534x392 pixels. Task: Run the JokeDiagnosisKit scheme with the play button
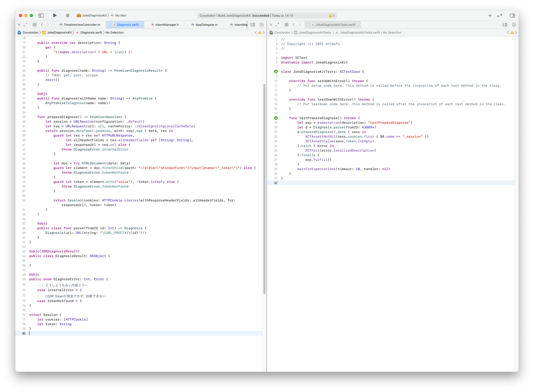55,15
